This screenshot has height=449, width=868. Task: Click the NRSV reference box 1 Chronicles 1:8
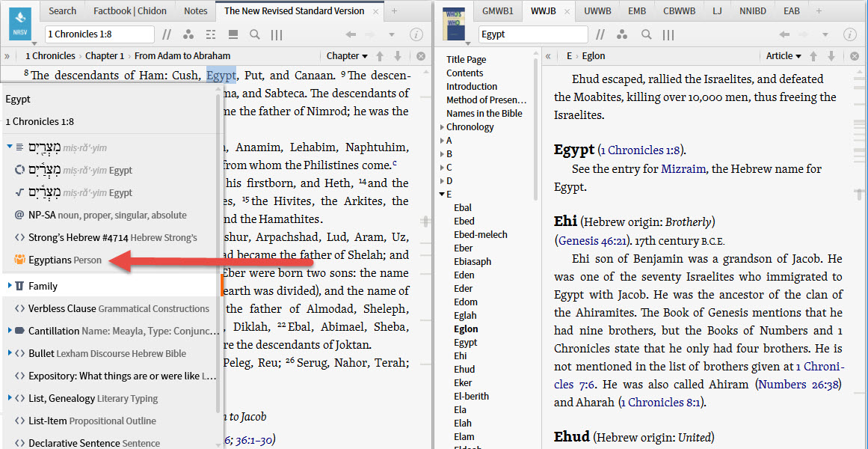[99, 34]
